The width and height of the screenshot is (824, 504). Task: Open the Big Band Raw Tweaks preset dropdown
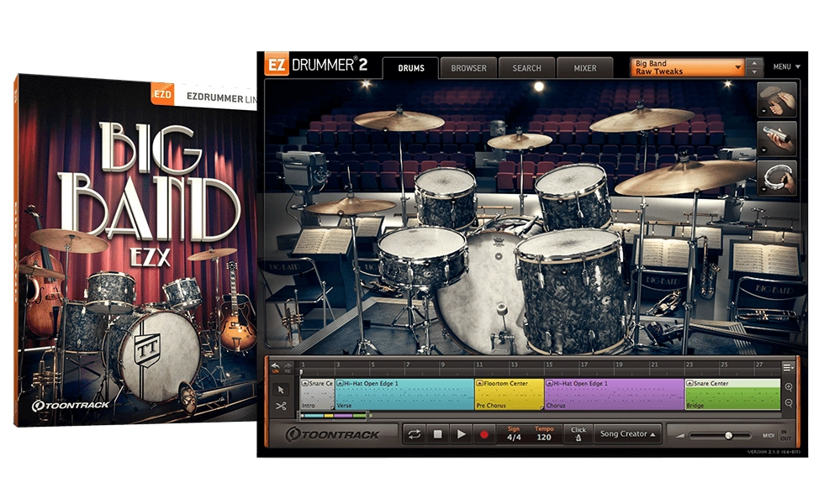click(688, 67)
